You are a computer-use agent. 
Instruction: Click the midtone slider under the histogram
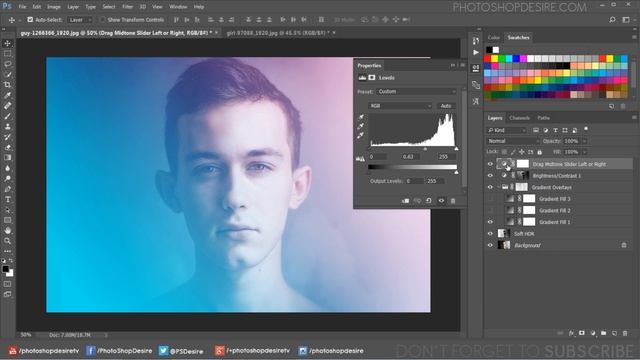pyautogui.click(x=425, y=149)
